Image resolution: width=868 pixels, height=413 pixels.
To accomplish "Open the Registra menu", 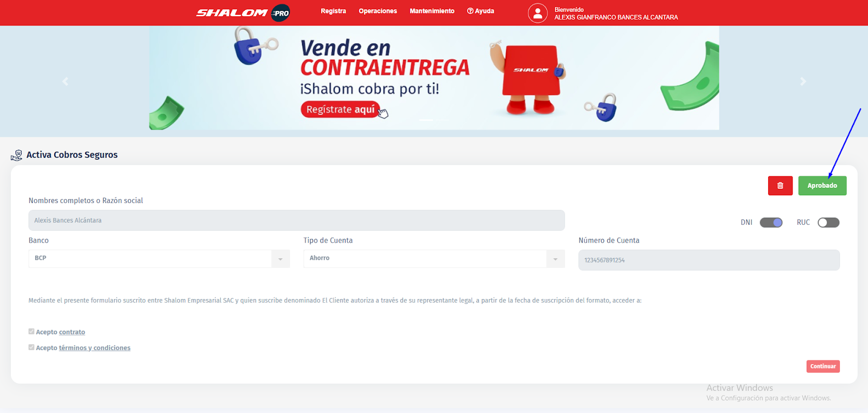I will (x=333, y=11).
